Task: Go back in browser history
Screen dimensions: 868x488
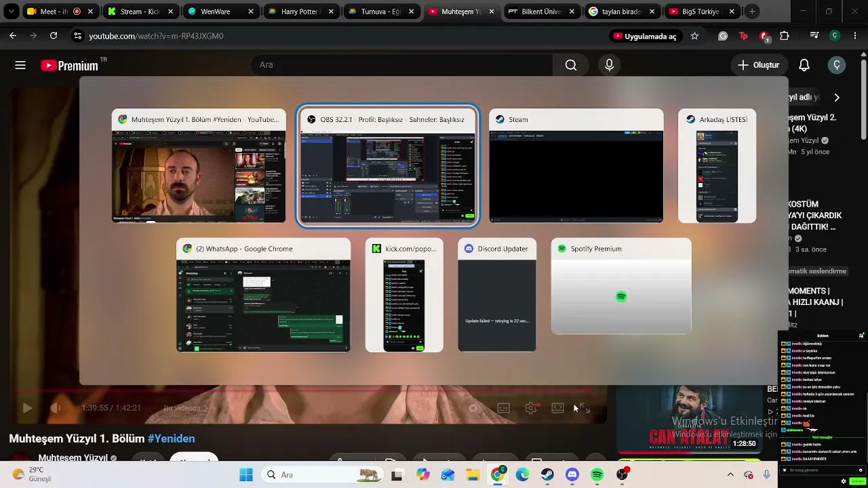Action: 13,36
